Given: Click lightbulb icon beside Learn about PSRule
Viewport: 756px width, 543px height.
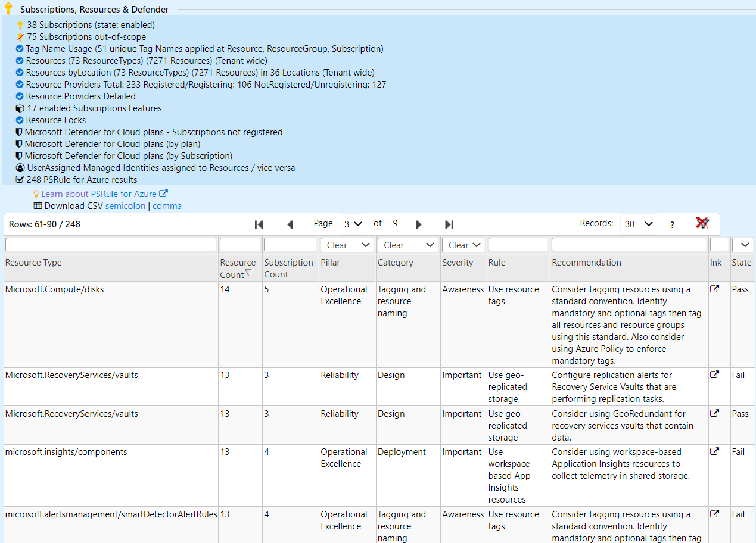Looking at the screenshot, I should 36,194.
